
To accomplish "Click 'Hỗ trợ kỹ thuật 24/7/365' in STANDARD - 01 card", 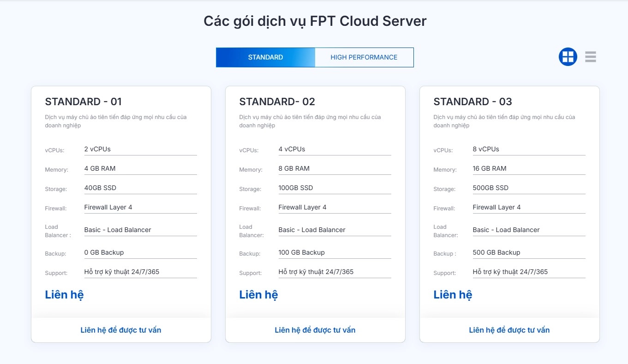I will tap(122, 272).
